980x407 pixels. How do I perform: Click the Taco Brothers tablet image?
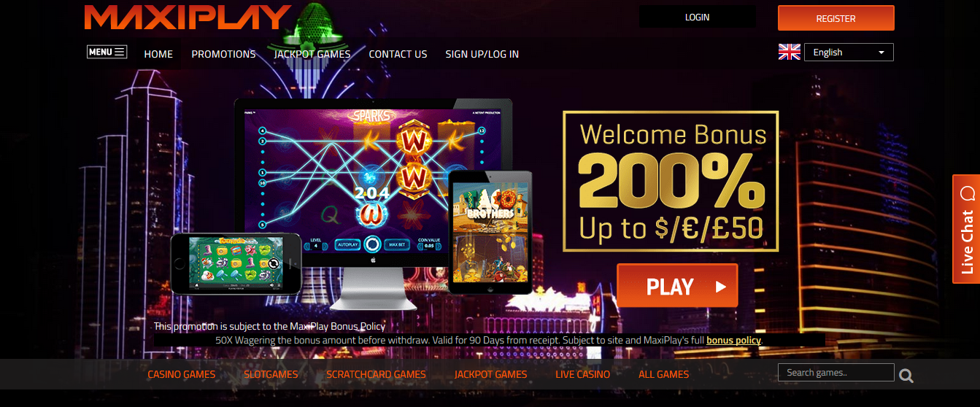490,231
